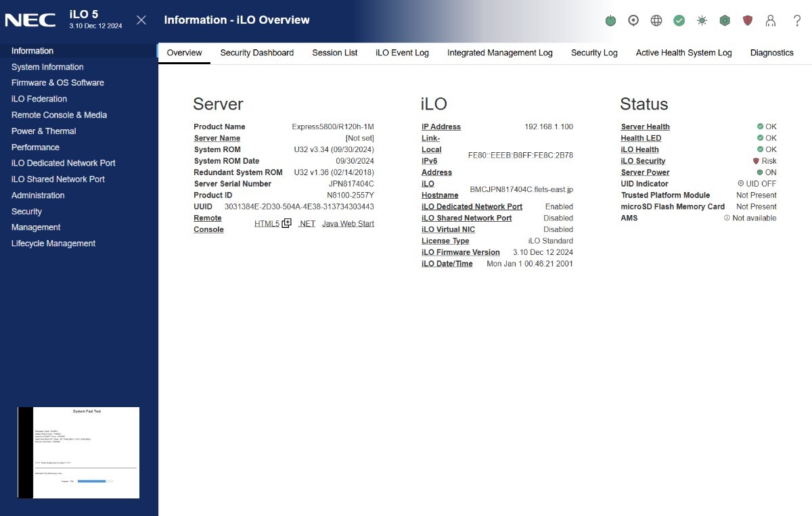Screen dimensions: 812x516
Task: Switch to the Security Log tab
Action: point(594,53)
